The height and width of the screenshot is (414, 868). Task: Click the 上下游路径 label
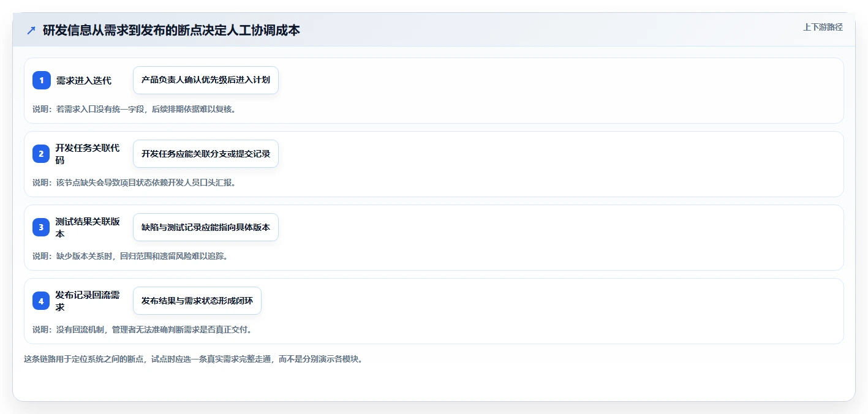[x=823, y=27]
